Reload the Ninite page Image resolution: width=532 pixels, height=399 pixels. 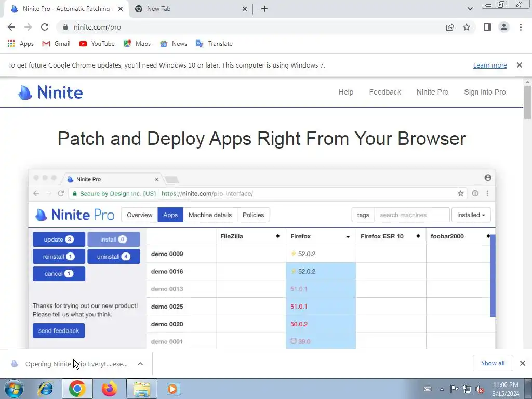coord(45,27)
